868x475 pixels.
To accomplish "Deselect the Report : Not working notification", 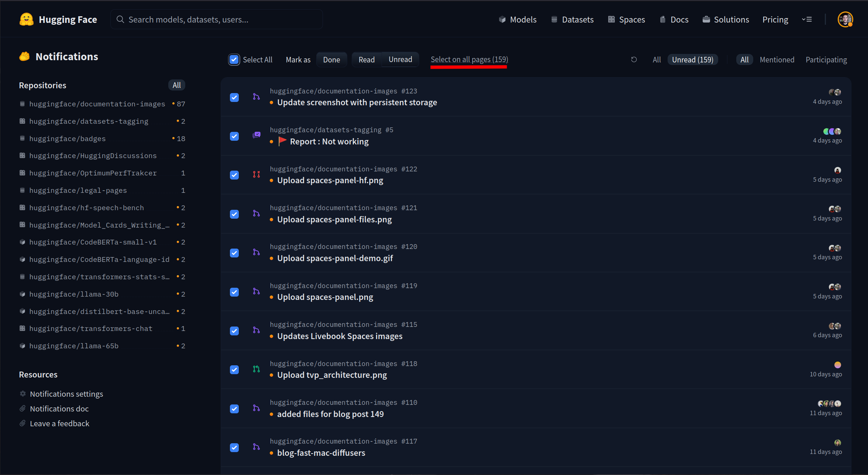I will coord(234,136).
